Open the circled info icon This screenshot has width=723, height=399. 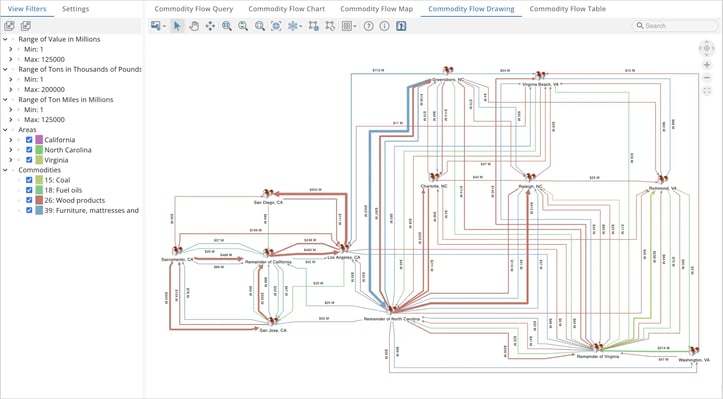click(x=385, y=26)
